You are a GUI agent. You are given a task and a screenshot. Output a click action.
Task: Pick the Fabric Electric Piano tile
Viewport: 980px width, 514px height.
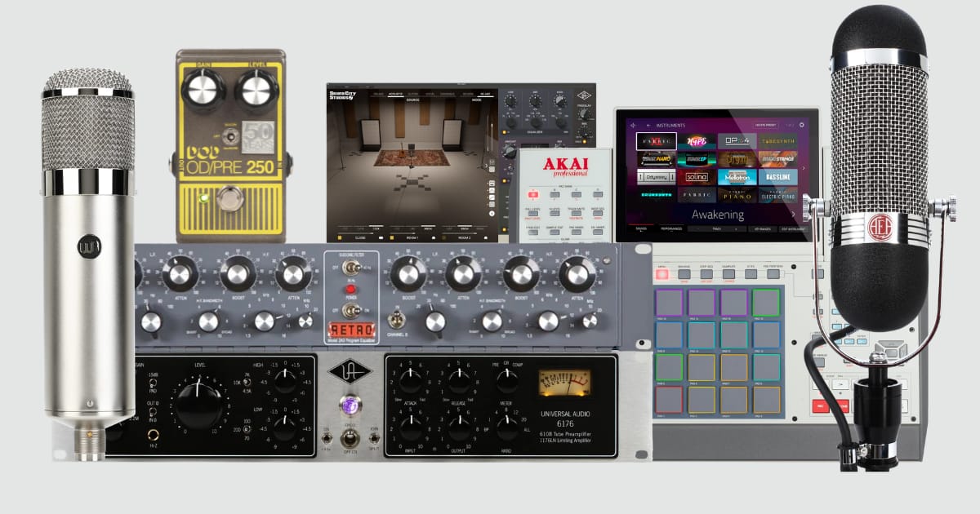777,195
